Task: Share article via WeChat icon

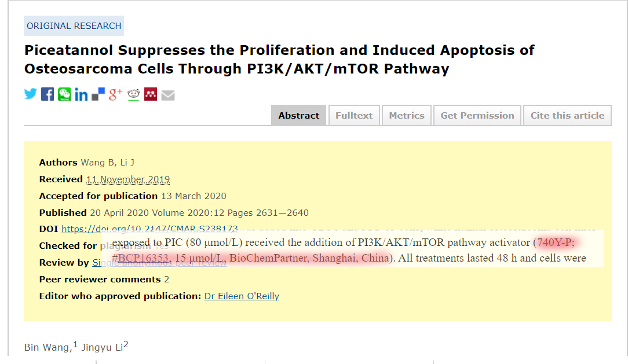Action: pos(64,94)
